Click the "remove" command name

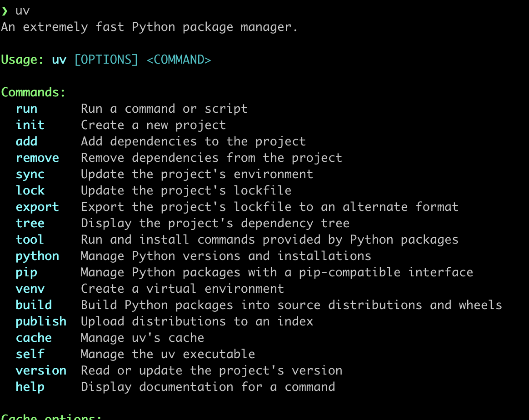click(37, 158)
